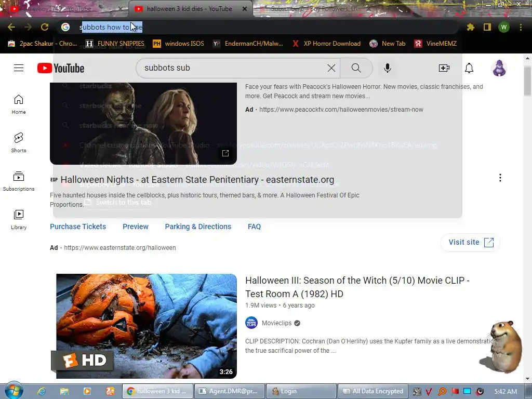This screenshot has width=532, height=399.
Task: Open the Create video icon
Action: [x=444, y=68]
